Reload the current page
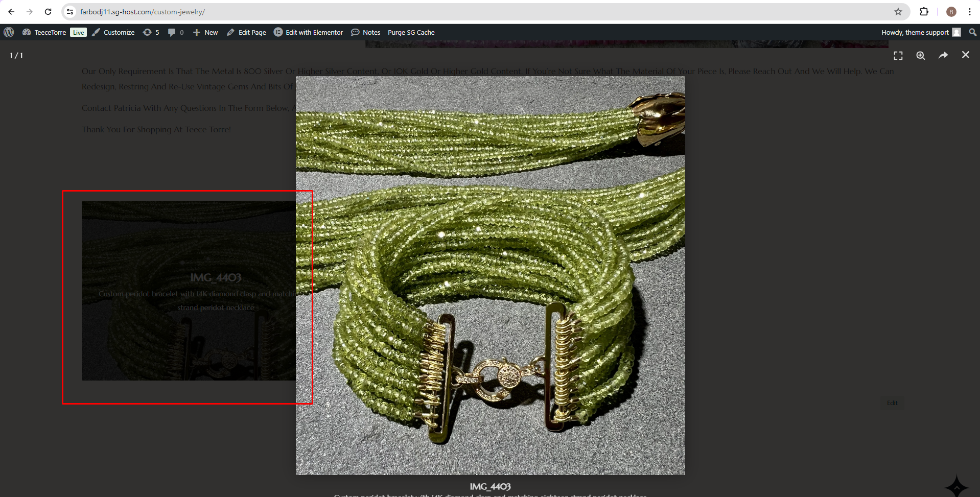The width and height of the screenshot is (980, 497). coord(48,12)
